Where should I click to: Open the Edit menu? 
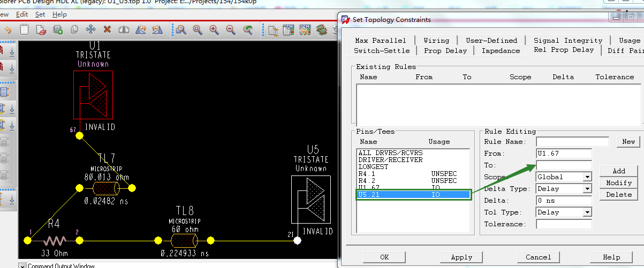coord(22,14)
